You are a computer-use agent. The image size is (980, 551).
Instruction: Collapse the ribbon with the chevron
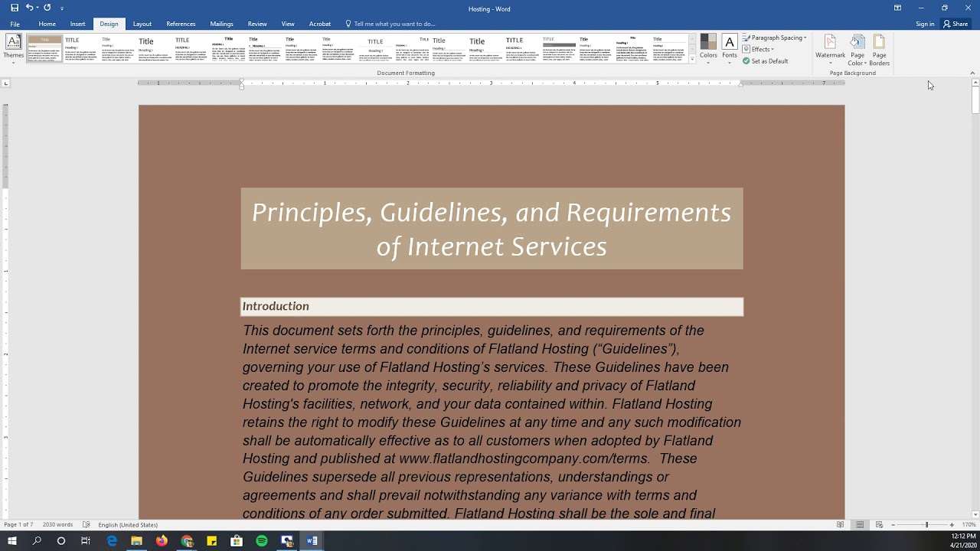[x=972, y=73]
